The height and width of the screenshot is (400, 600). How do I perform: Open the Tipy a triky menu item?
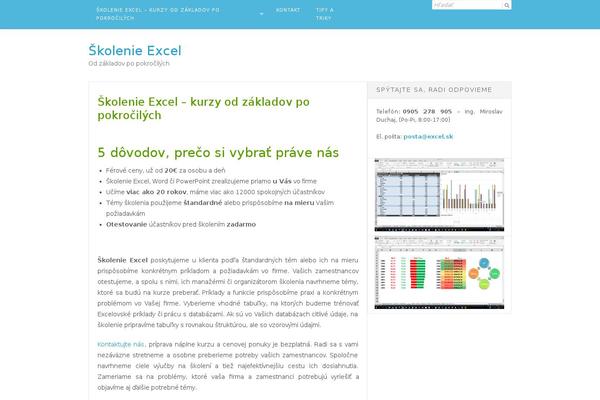(x=325, y=14)
